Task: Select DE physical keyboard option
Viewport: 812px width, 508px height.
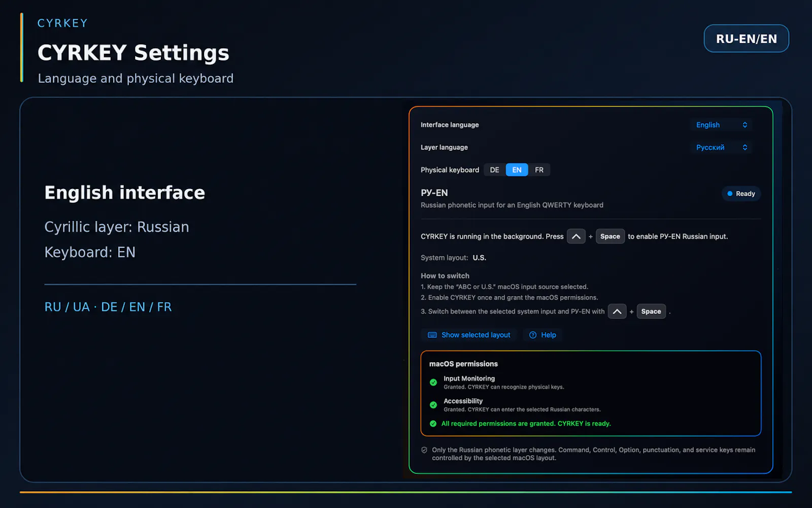Action: coord(494,170)
